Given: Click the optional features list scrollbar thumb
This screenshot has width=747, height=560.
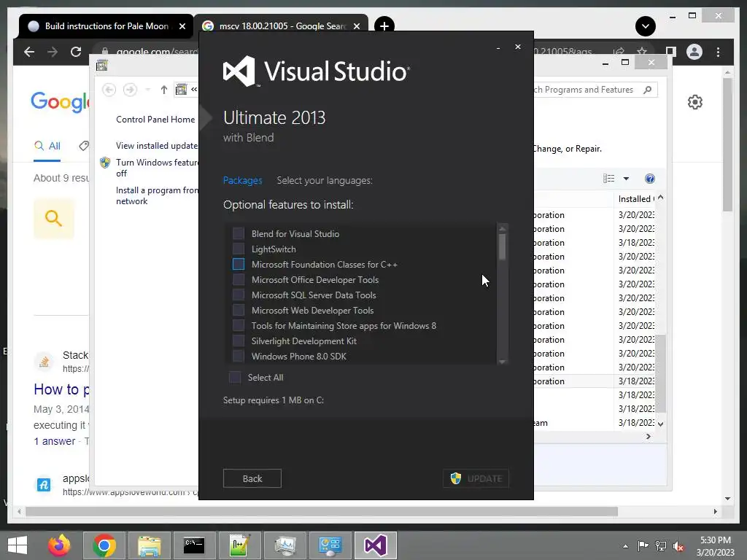Looking at the screenshot, I should [x=502, y=246].
